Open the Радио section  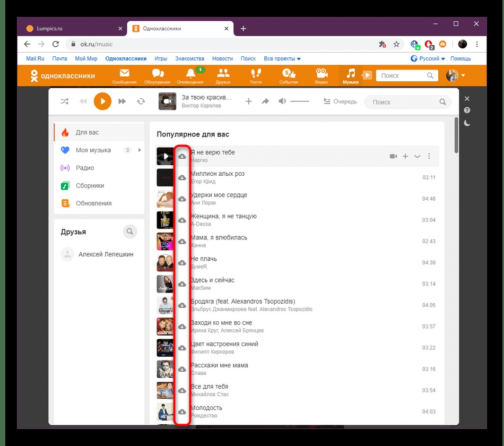[99, 168]
